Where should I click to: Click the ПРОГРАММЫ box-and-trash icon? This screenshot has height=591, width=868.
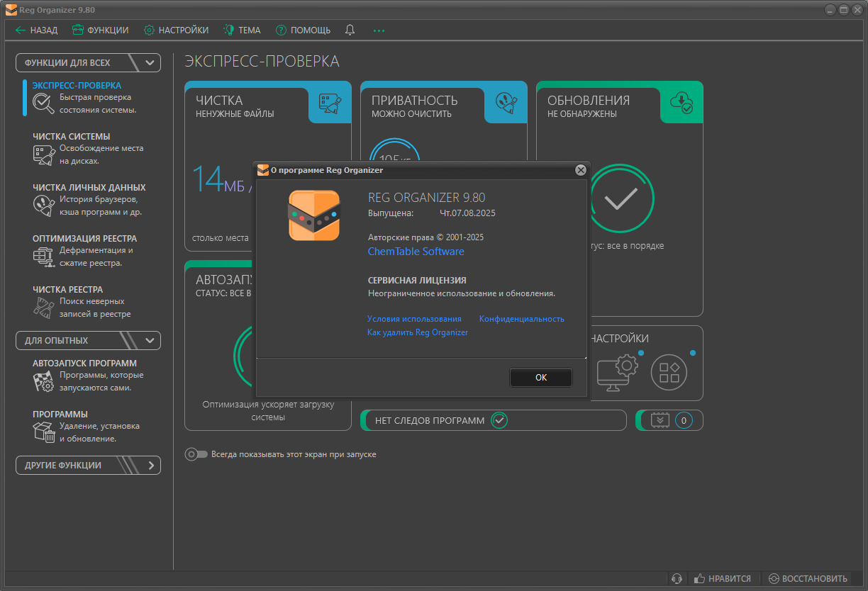click(44, 432)
